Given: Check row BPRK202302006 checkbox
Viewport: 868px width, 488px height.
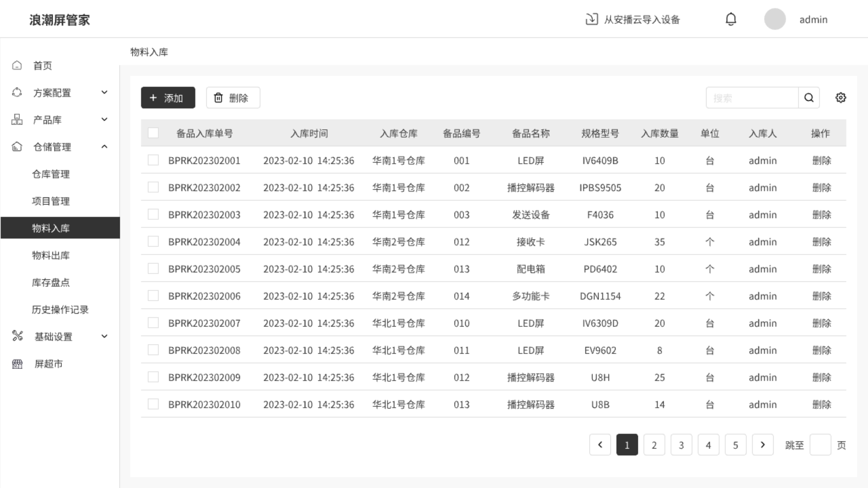Looking at the screenshot, I should click(x=153, y=296).
